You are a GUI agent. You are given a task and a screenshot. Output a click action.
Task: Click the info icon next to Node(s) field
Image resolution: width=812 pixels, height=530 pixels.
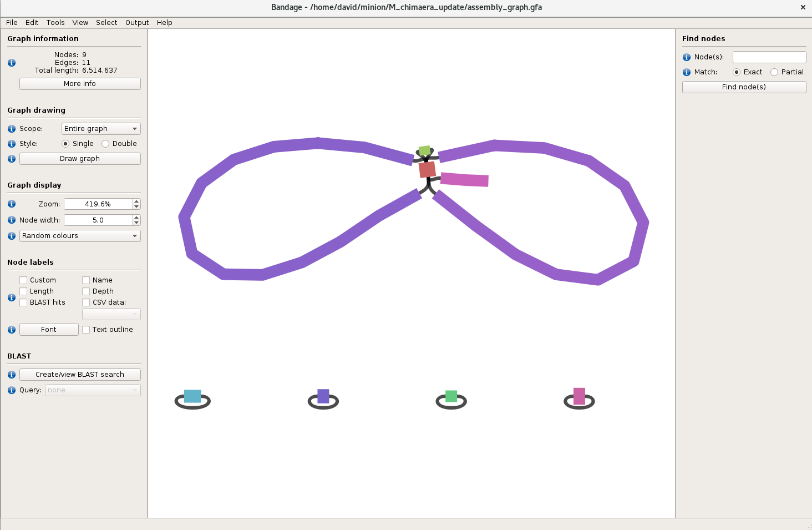(687, 57)
